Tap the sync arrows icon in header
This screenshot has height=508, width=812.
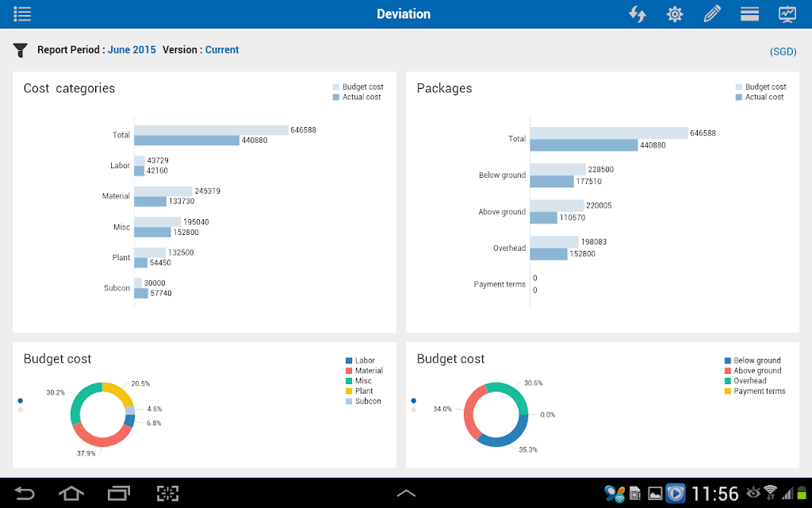[x=638, y=14]
